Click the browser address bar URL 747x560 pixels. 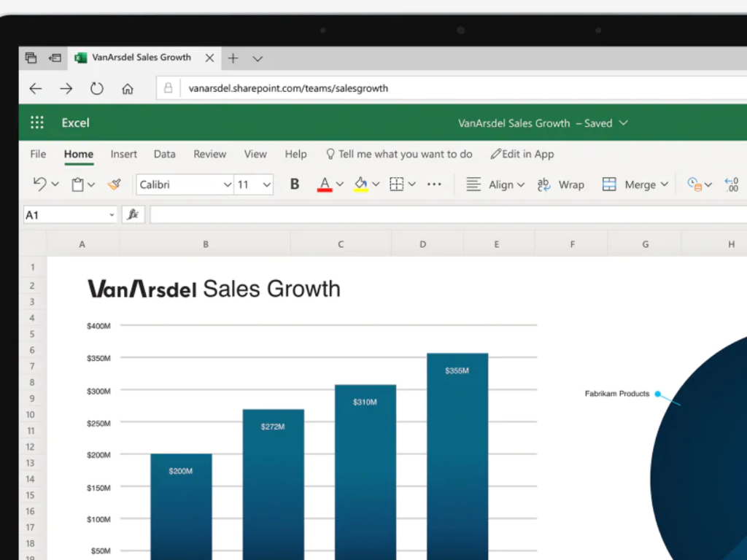click(x=288, y=88)
